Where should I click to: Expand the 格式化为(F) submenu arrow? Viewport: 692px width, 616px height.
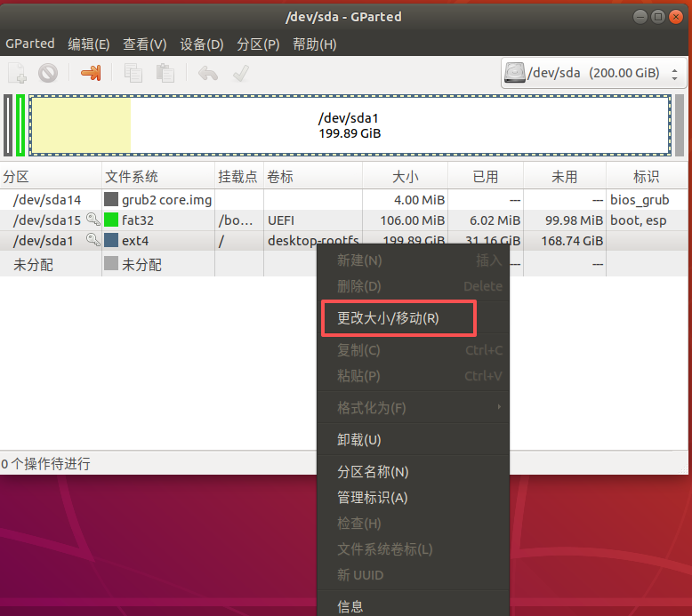coord(499,407)
